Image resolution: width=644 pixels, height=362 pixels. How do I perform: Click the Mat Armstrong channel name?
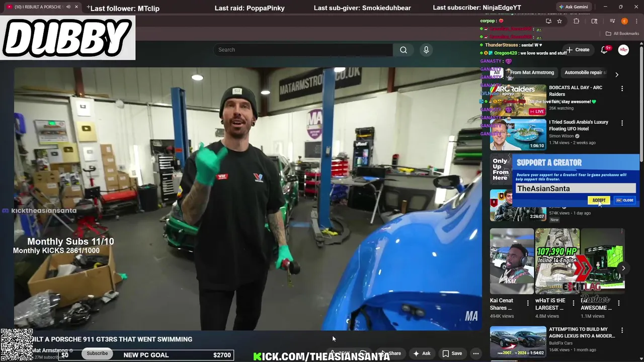pyautogui.click(x=50, y=350)
